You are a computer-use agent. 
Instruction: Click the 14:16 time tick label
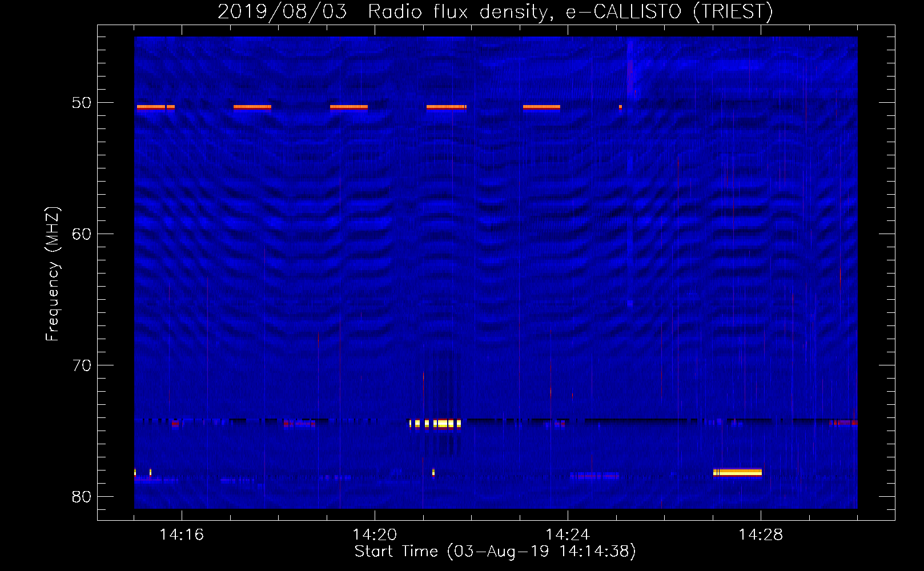(x=182, y=534)
